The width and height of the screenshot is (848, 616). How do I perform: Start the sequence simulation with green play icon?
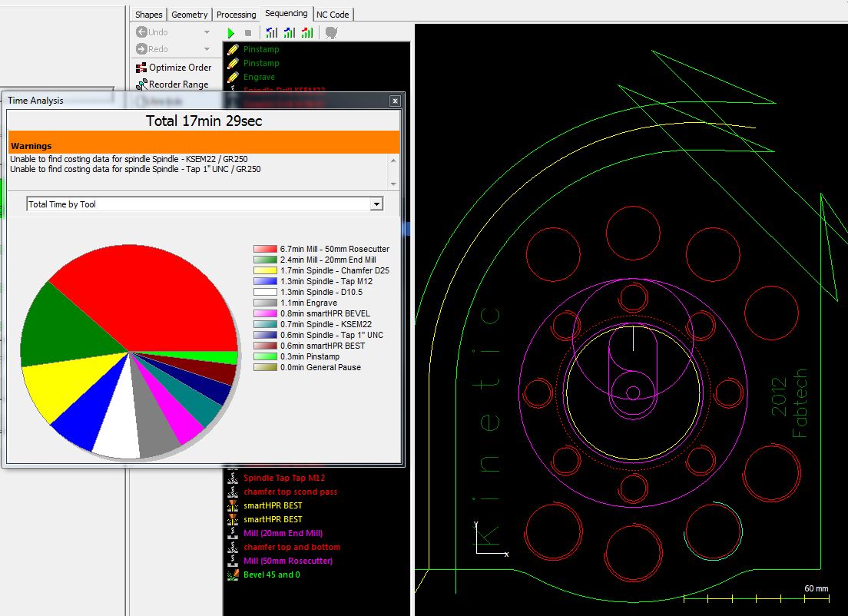(231, 33)
